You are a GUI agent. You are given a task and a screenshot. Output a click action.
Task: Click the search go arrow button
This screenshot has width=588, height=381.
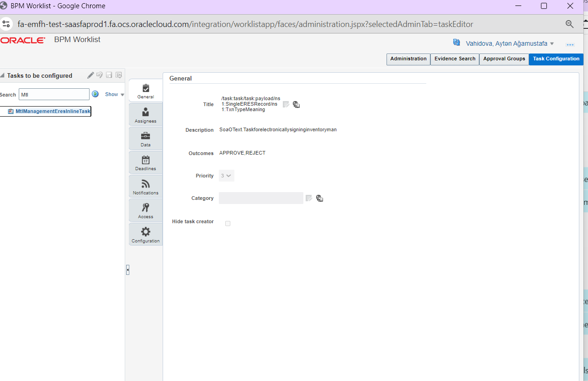point(95,94)
